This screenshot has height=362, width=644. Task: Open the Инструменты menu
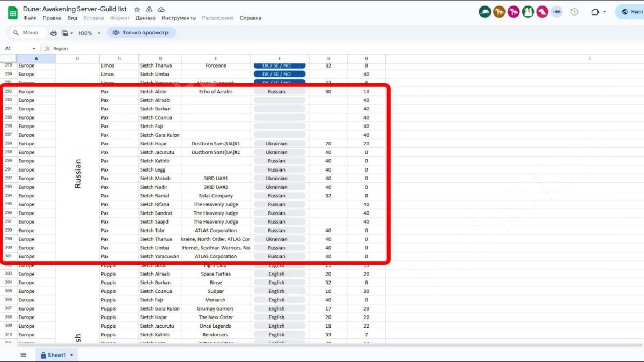(179, 18)
